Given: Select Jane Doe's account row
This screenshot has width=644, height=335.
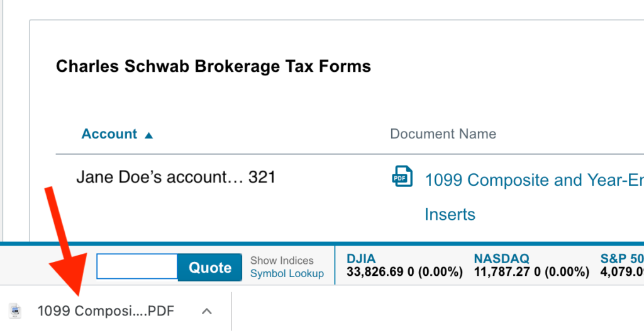Looking at the screenshot, I should tap(176, 177).
